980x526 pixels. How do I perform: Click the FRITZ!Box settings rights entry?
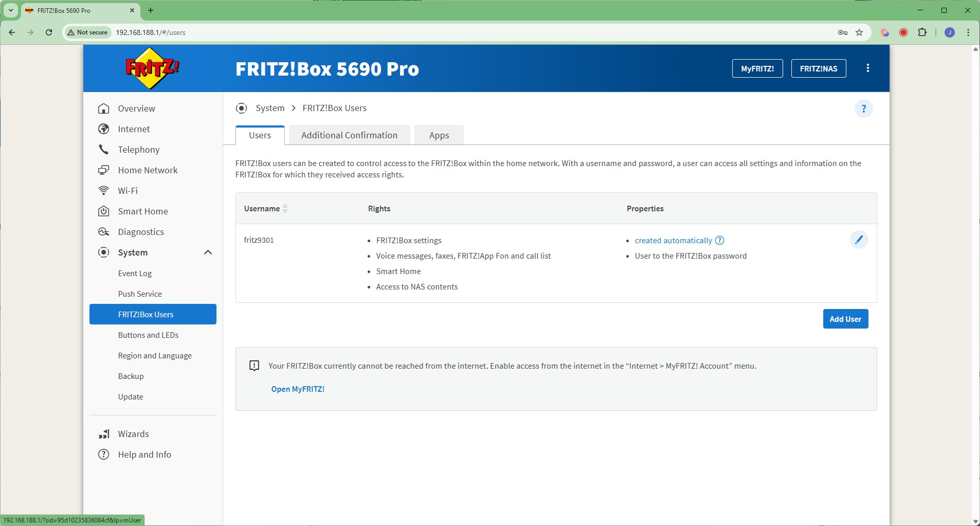409,241
